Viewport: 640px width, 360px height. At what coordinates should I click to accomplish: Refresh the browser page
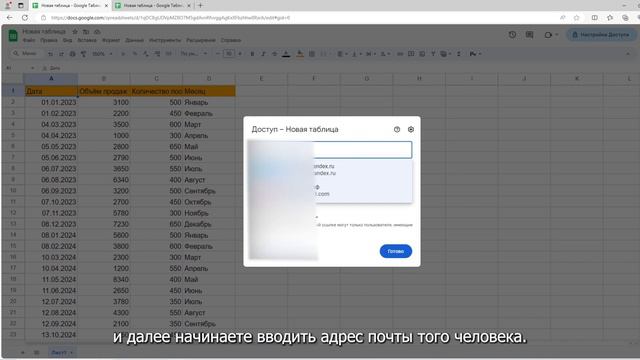coord(25,18)
